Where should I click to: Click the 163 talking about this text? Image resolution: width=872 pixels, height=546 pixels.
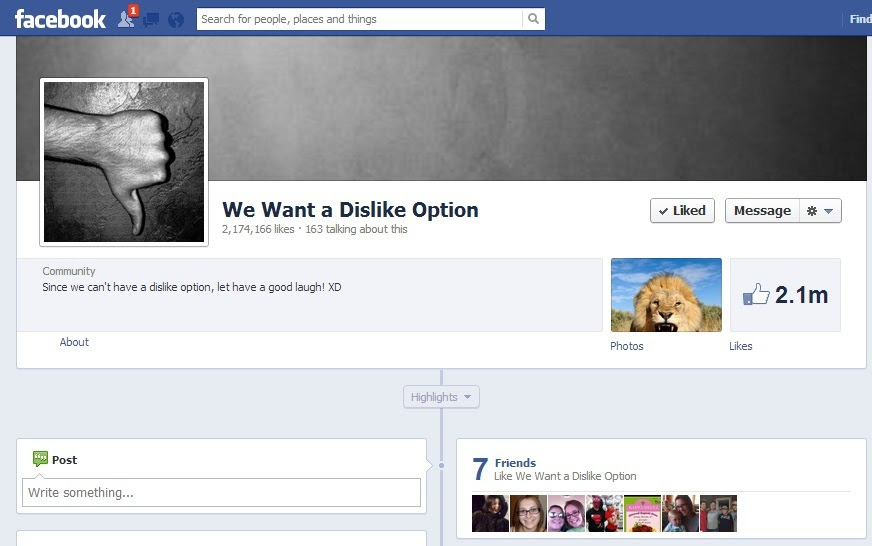tap(356, 229)
